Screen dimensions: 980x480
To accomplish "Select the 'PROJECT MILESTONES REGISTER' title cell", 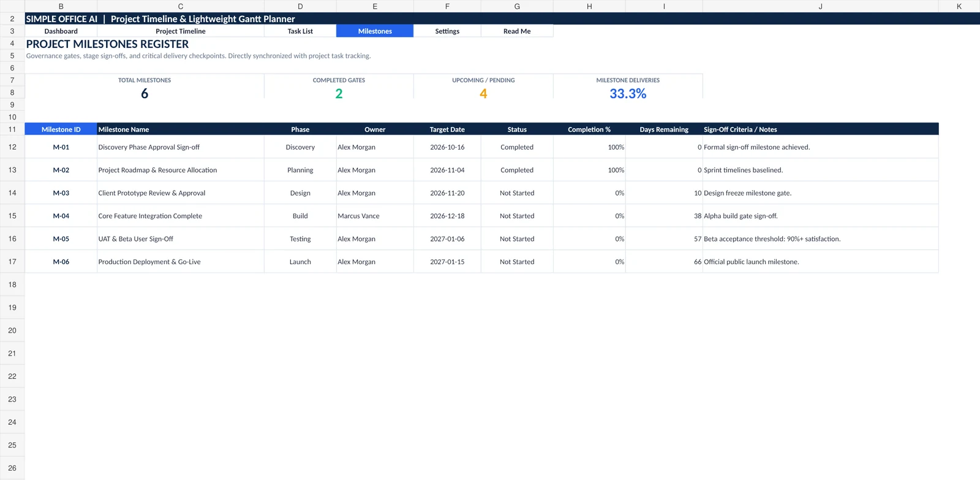I will pyautogui.click(x=107, y=44).
